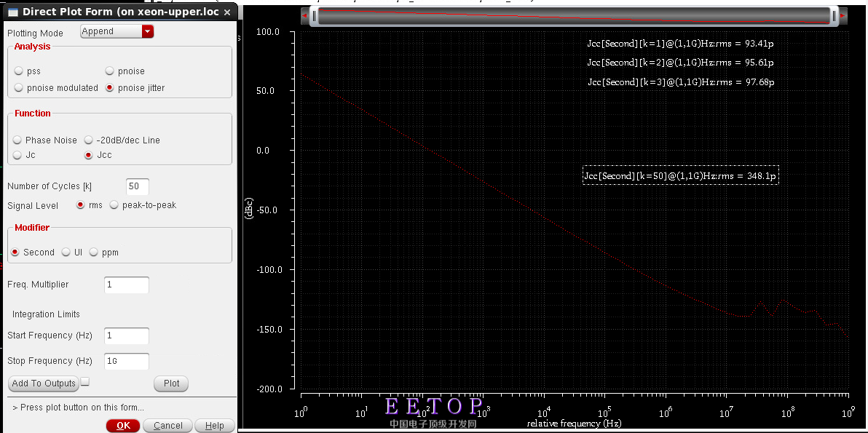Click the Plot button
Screen dimensions: 868x433
[172, 384]
